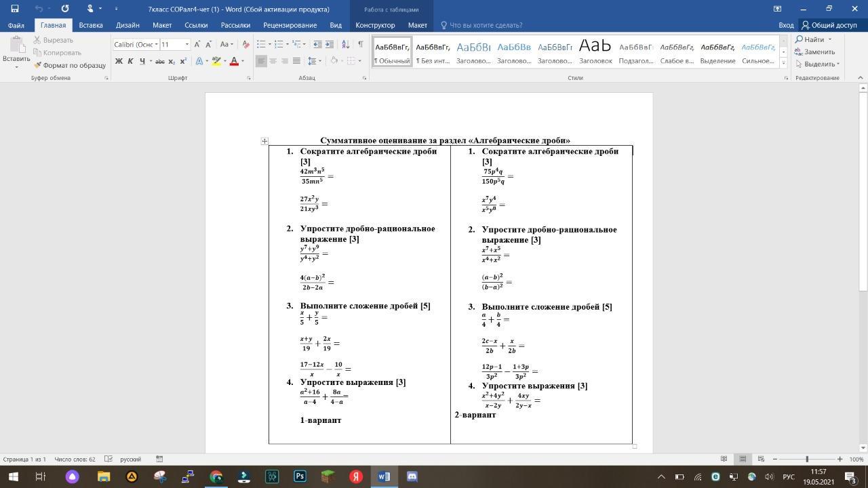Center the paragraph text
This screenshot has height=488, width=868.
(273, 61)
